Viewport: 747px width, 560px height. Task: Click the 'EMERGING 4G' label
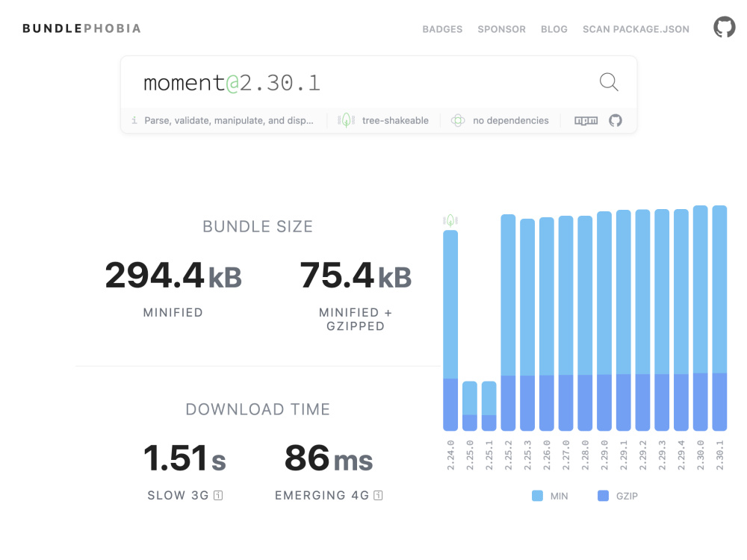click(x=322, y=495)
